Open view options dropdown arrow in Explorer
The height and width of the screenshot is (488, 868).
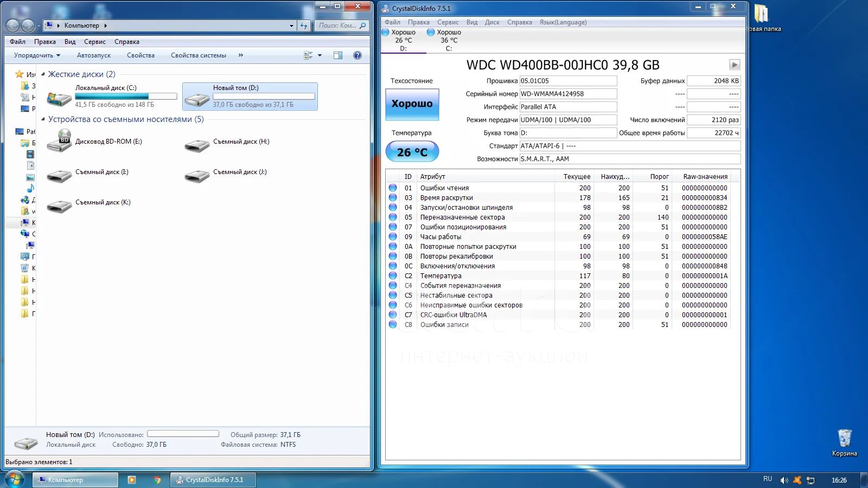pyautogui.click(x=320, y=55)
